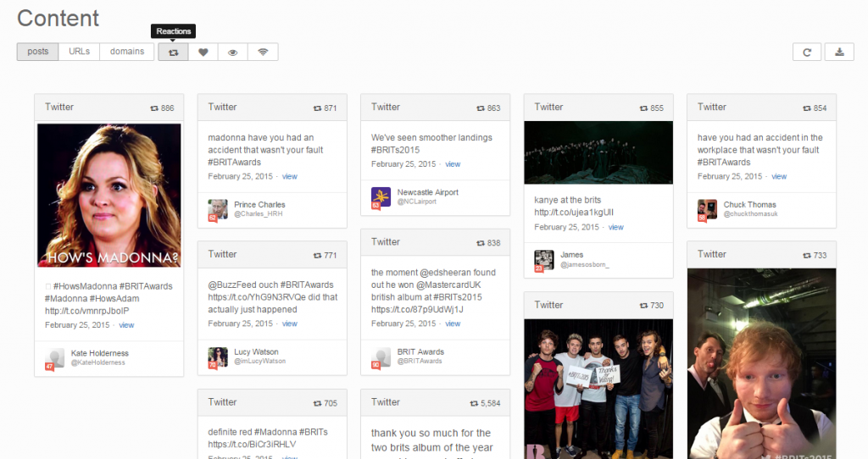The width and height of the screenshot is (868, 459).
Task: Sort content by retweet reactions icon
Action: [x=173, y=52]
